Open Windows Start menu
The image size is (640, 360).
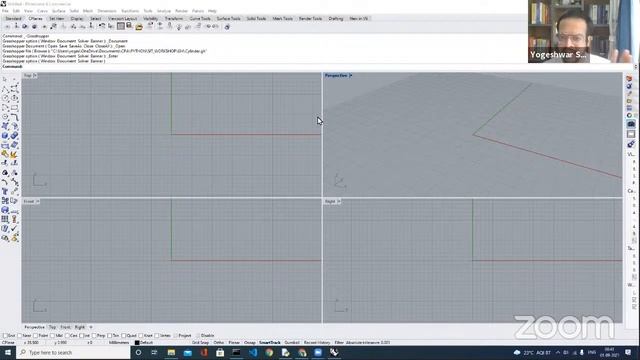coord(8,352)
